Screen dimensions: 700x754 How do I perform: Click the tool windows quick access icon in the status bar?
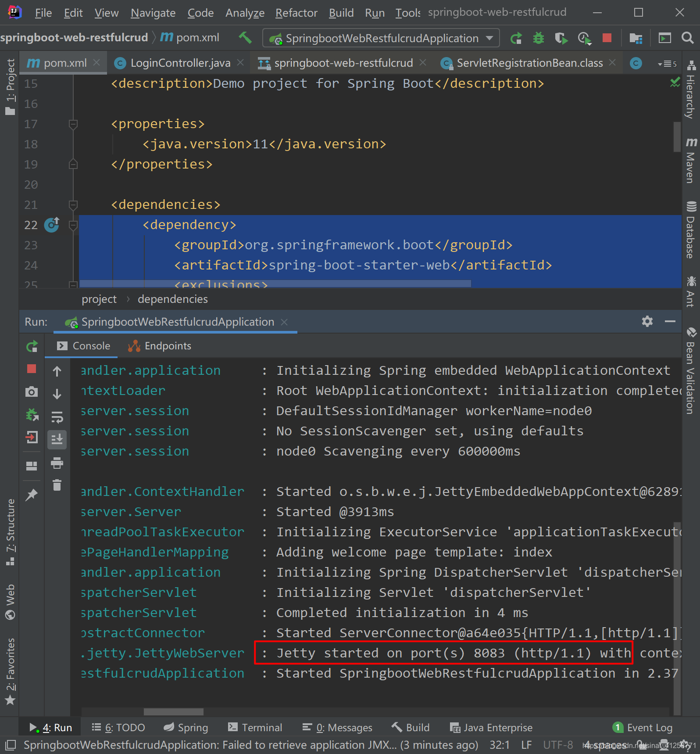pos(11,745)
